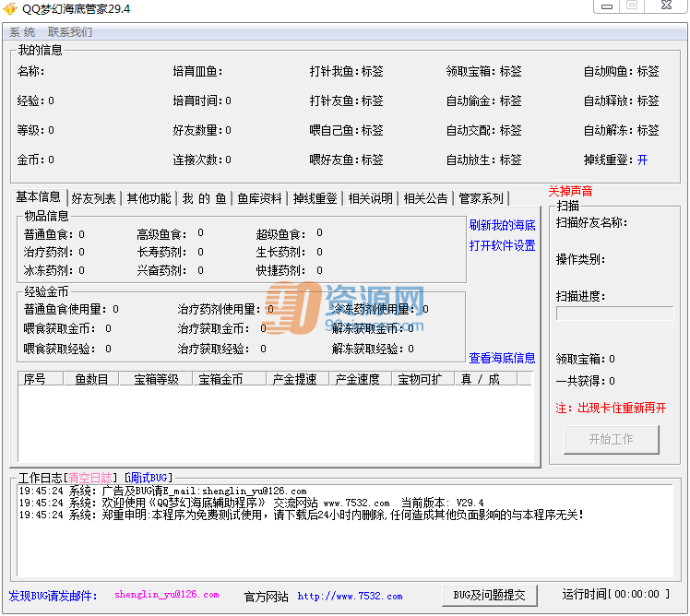690x616 pixels.
Task: Click the 自动放生 标签 value
Action: [x=510, y=160]
